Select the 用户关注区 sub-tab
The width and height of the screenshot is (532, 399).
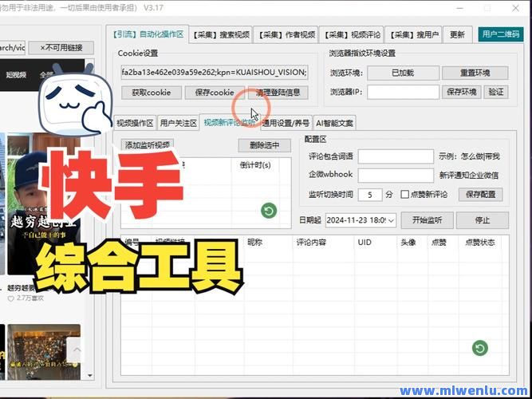click(178, 123)
